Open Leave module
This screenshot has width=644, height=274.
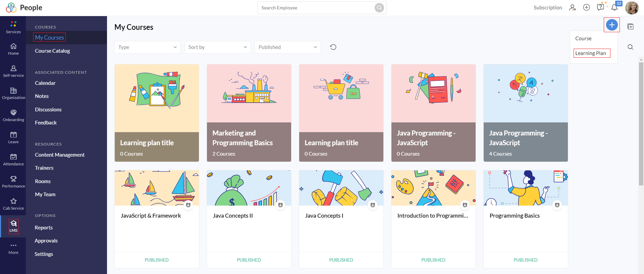[x=13, y=138]
